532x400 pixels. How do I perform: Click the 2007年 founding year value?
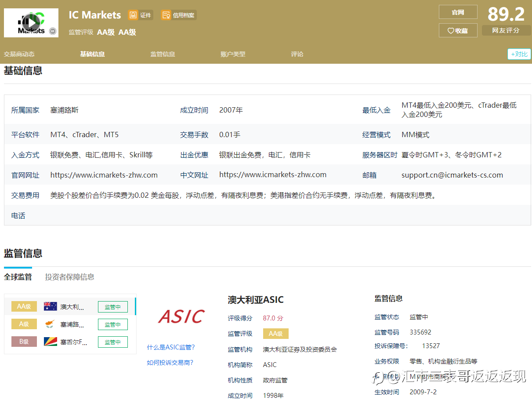(x=231, y=110)
